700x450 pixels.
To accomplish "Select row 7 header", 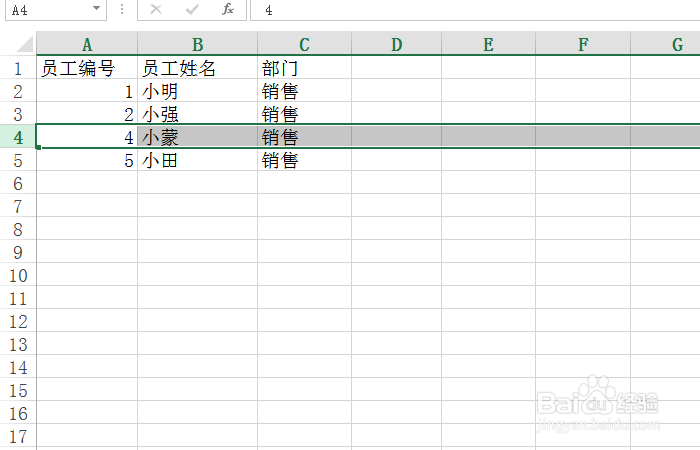I will 18,207.
